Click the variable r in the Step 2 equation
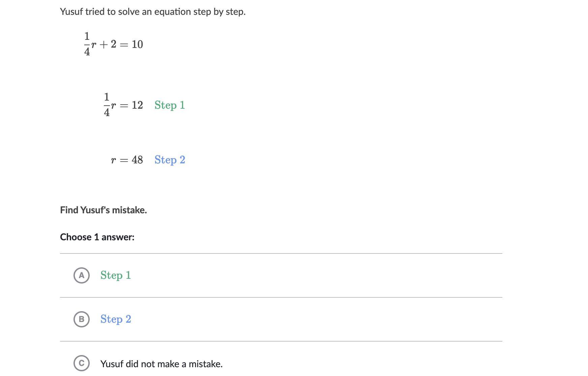 (113, 160)
